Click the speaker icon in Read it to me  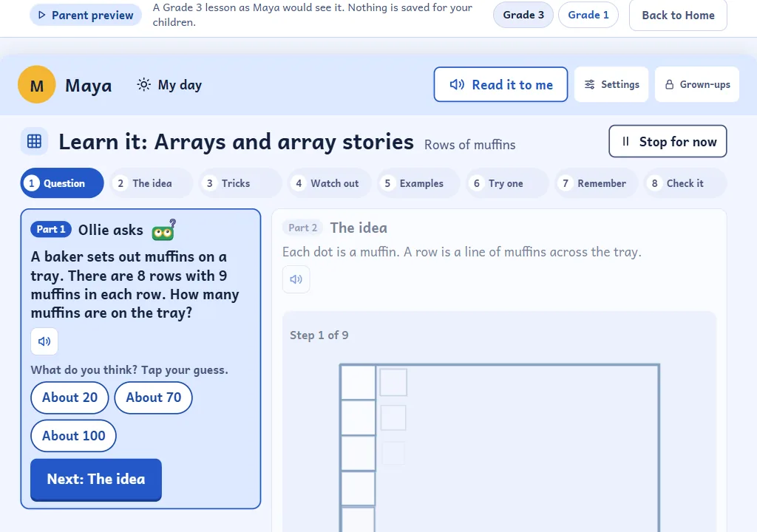coord(457,84)
